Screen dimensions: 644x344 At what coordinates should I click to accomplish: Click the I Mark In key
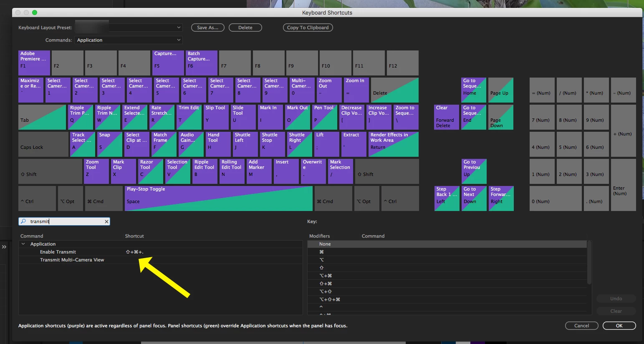click(270, 117)
